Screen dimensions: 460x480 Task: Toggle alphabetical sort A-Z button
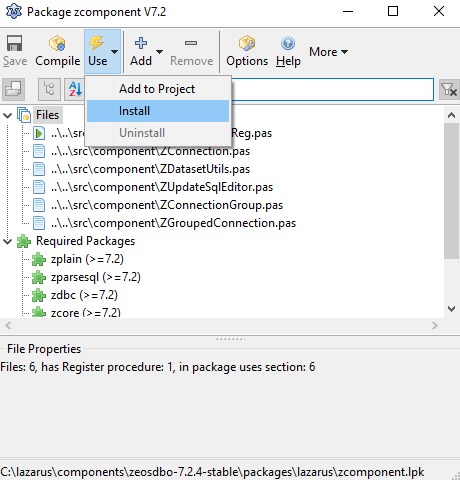pos(75,89)
